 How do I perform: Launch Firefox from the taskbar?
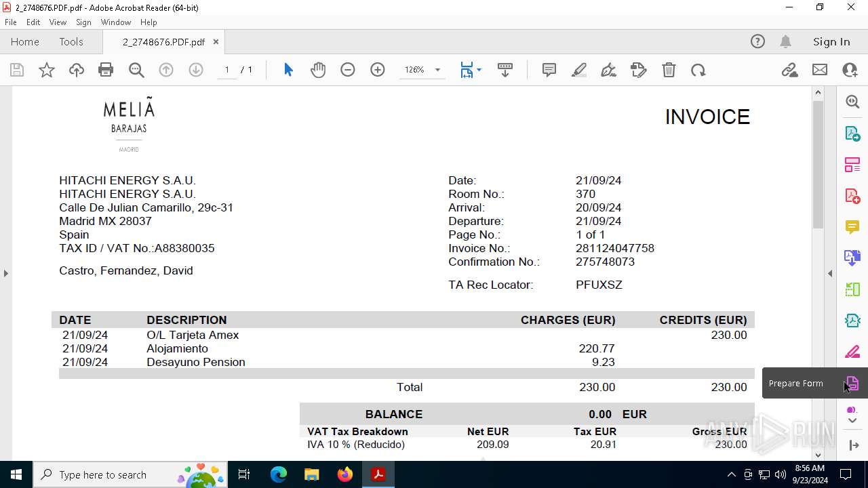[x=344, y=474]
